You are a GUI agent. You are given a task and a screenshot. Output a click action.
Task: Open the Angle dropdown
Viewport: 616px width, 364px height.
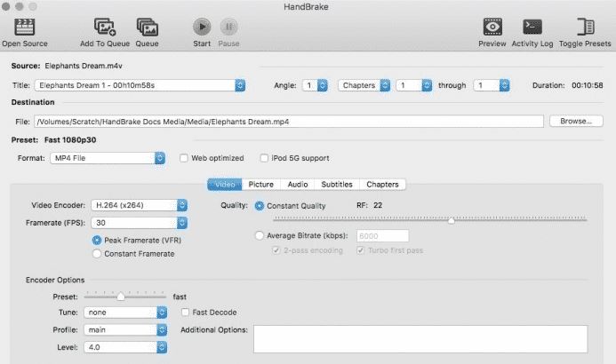(x=315, y=85)
